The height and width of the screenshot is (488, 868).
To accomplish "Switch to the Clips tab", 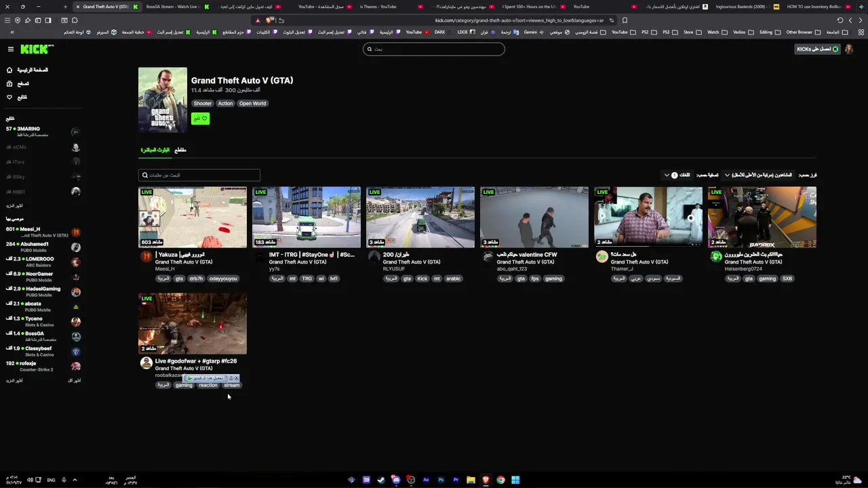I will [180, 150].
